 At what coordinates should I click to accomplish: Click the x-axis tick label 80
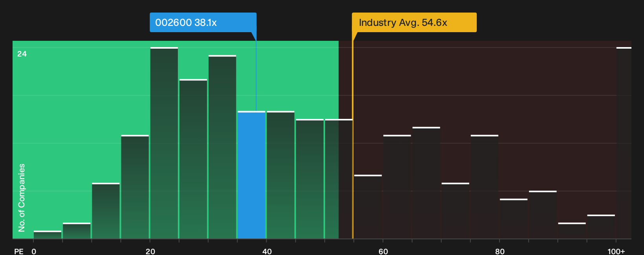(500, 251)
